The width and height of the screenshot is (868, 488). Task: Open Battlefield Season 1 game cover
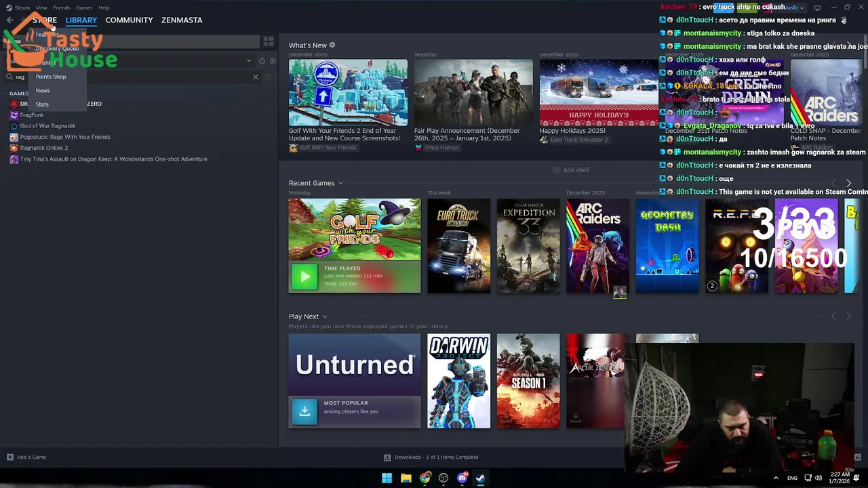coord(528,381)
